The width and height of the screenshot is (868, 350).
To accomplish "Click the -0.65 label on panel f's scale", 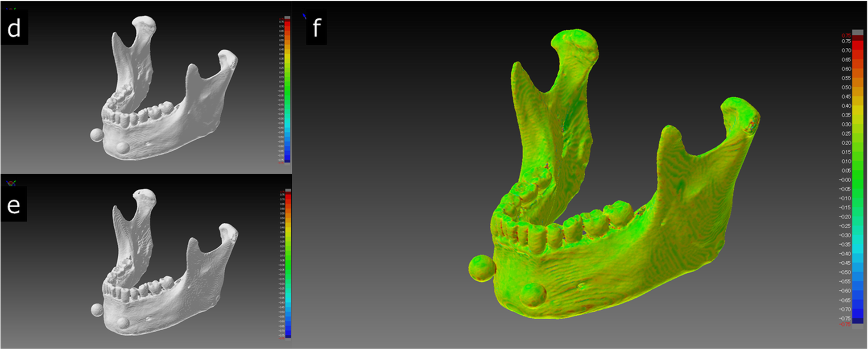I will tap(845, 300).
